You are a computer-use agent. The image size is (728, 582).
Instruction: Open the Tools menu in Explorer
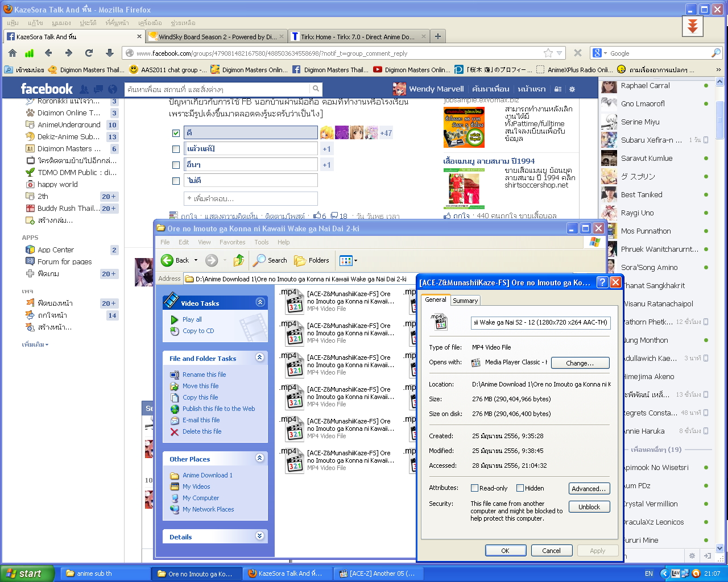coord(262,242)
